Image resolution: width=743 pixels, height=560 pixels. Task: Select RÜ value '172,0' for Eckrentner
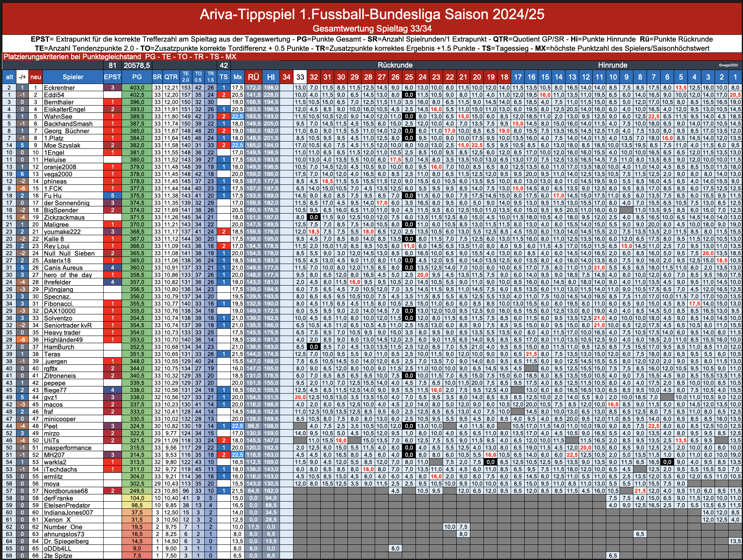(x=254, y=88)
